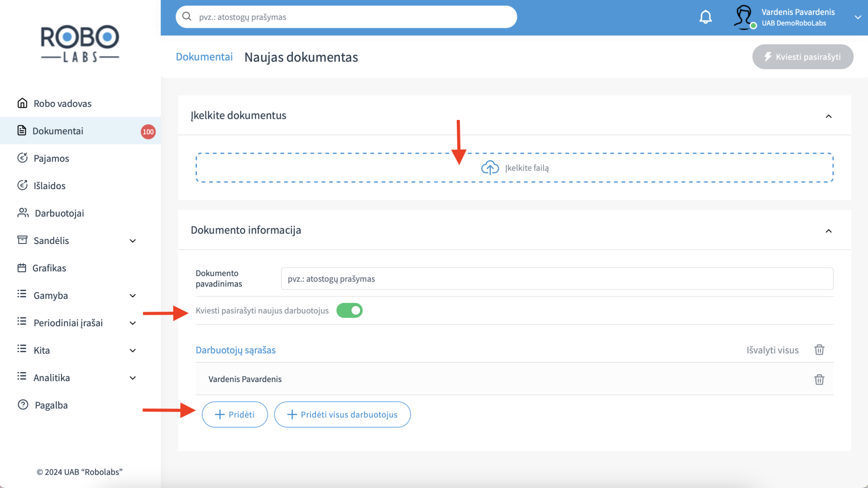Click UAB DemoRoboLabs company name
This screenshot has height=488, width=868.
(794, 23)
